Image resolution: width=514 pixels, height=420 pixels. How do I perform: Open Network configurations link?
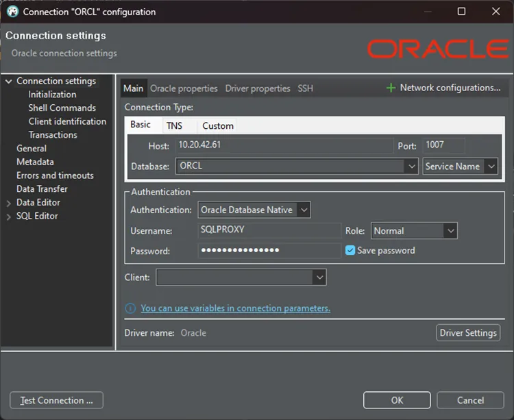click(450, 88)
